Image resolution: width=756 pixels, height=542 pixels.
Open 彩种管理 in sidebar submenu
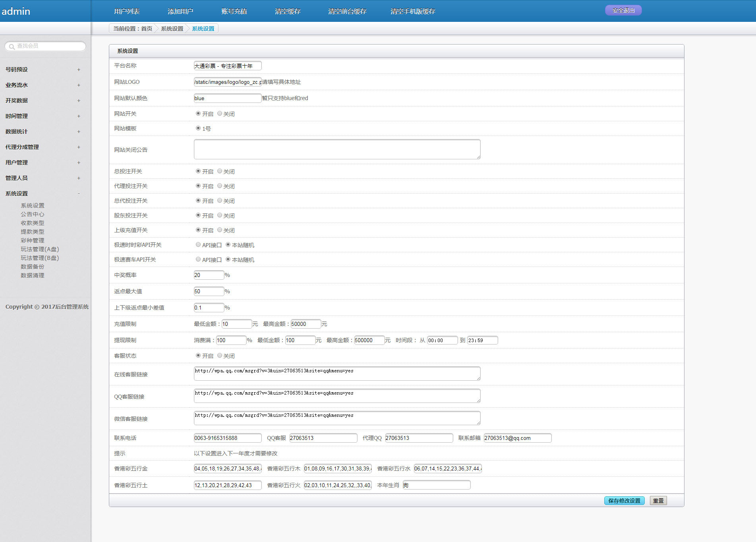(x=33, y=240)
